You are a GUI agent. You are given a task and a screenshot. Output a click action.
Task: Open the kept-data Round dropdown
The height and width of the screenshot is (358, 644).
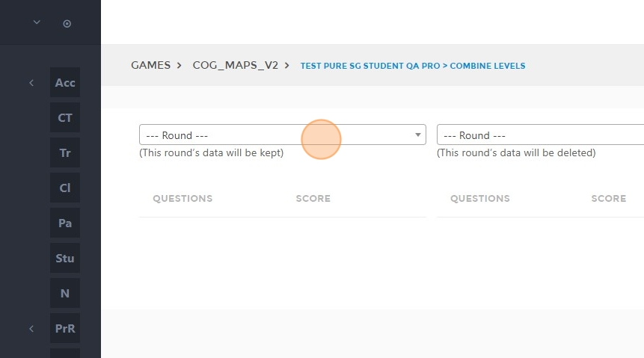[283, 135]
